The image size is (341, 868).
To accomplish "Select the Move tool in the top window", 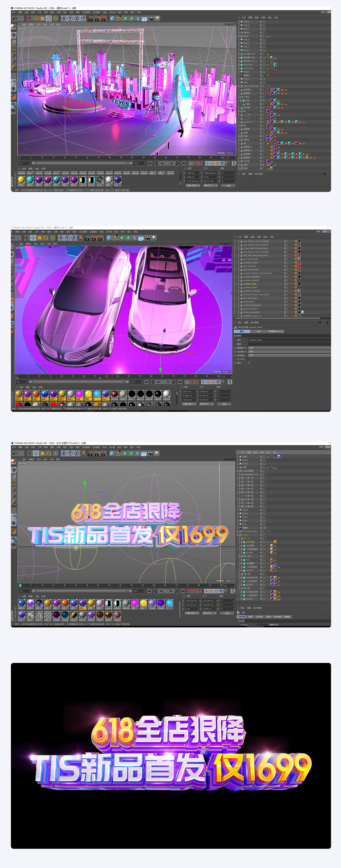I will pos(36,18).
